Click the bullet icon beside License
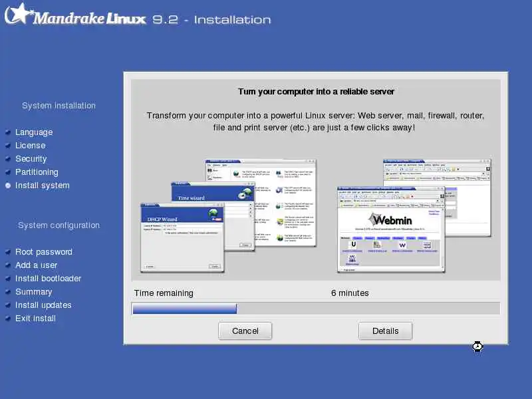 point(8,146)
